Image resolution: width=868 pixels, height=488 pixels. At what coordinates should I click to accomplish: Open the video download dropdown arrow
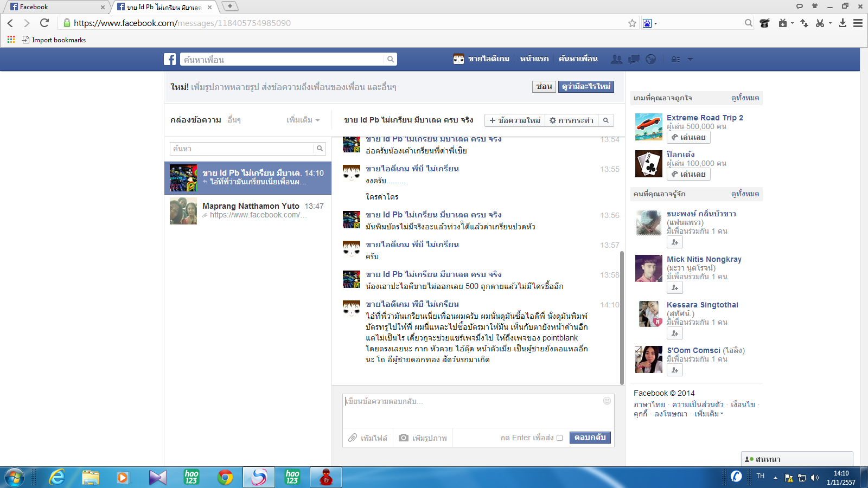(792, 23)
